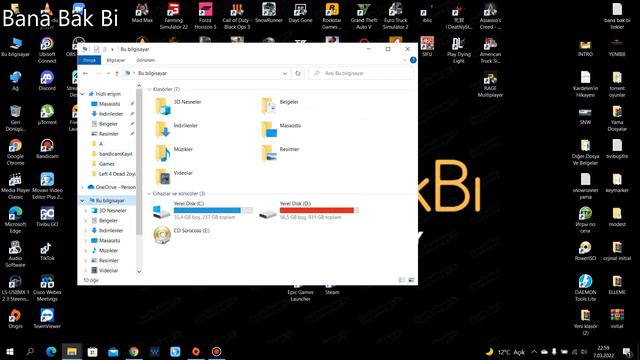This screenshot has height=360, width=640.
Task: Open the Explorer help button
Action: 413,60
